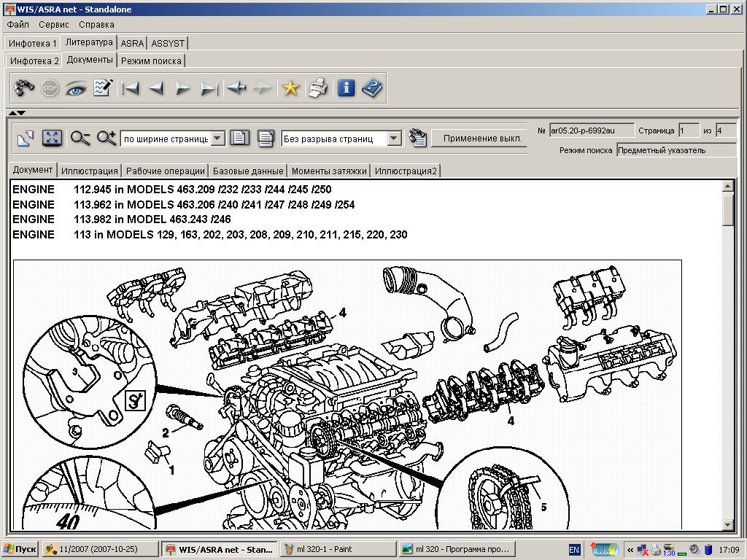Click the Windows 'Пуск' start button

pos(20,549)
